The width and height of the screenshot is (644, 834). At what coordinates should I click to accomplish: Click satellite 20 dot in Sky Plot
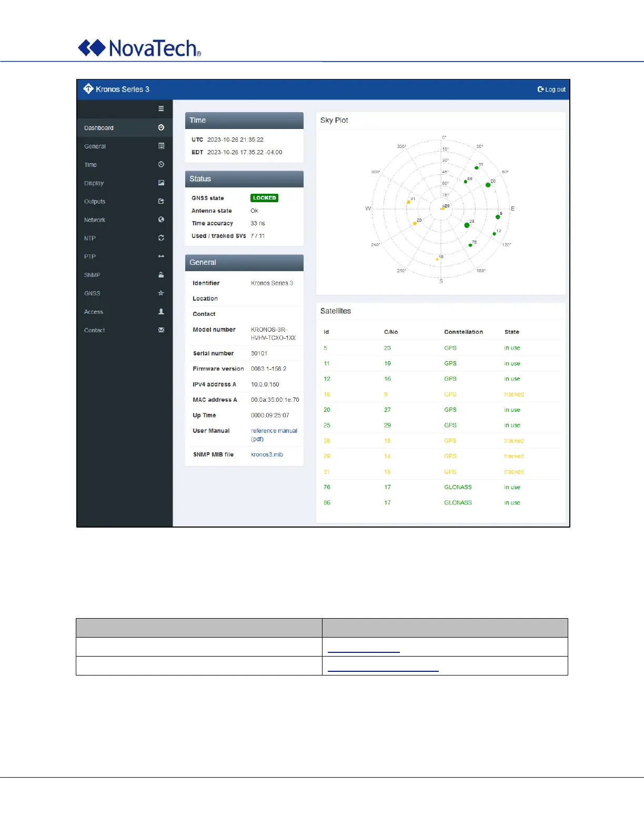[488, 185]
